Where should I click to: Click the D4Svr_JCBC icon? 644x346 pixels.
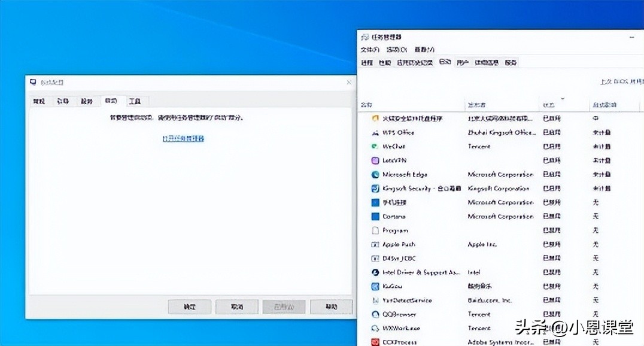pos(375,258)
